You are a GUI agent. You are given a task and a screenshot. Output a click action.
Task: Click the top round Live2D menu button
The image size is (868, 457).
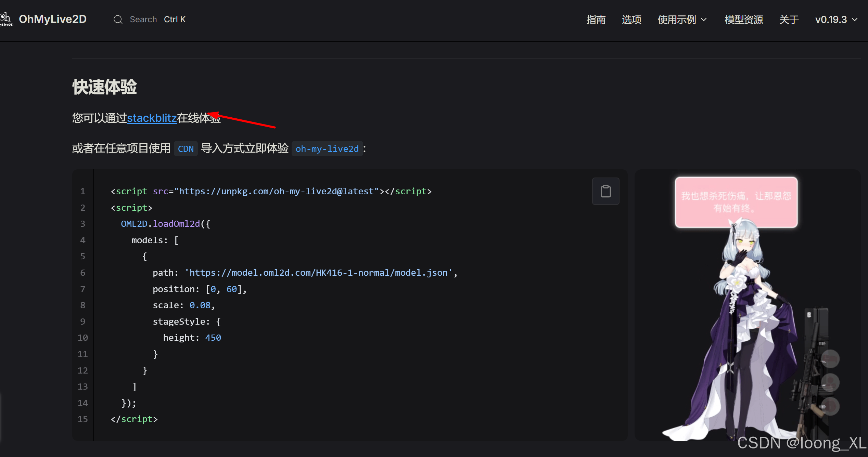(x=830, y=359)
